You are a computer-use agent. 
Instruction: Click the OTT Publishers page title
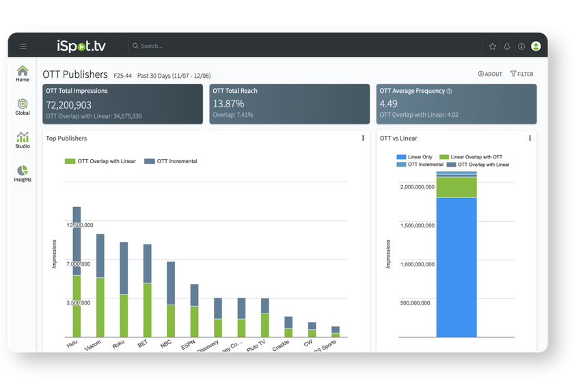point(75,74)
